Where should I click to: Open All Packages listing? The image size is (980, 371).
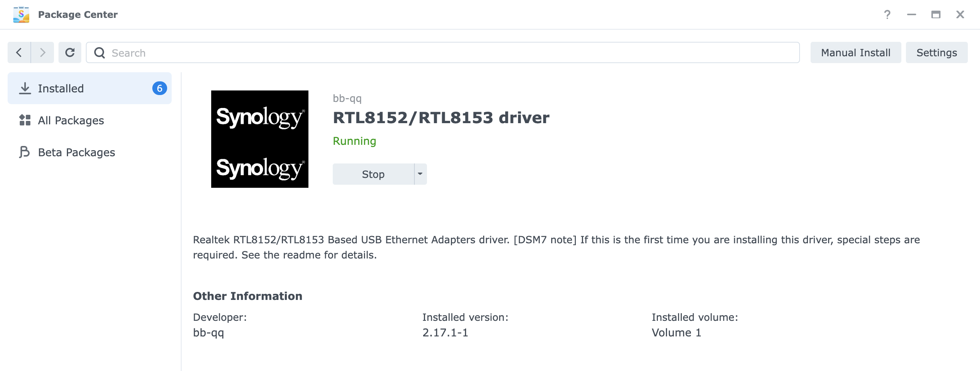click(71, 120)
